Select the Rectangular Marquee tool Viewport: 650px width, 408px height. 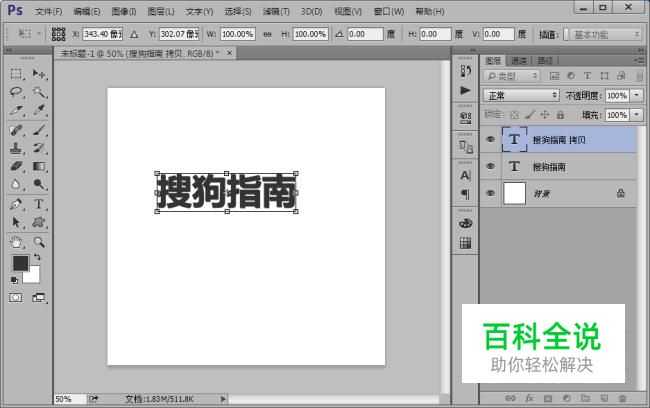[16, 74]
